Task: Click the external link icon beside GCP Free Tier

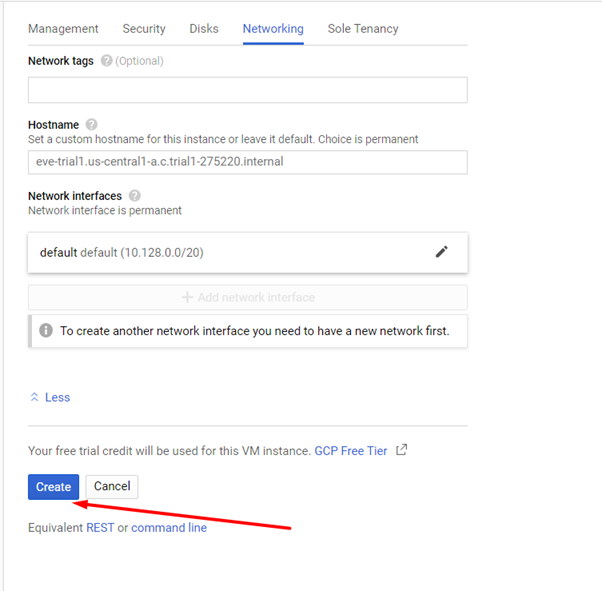Action: tap(402, 450)
